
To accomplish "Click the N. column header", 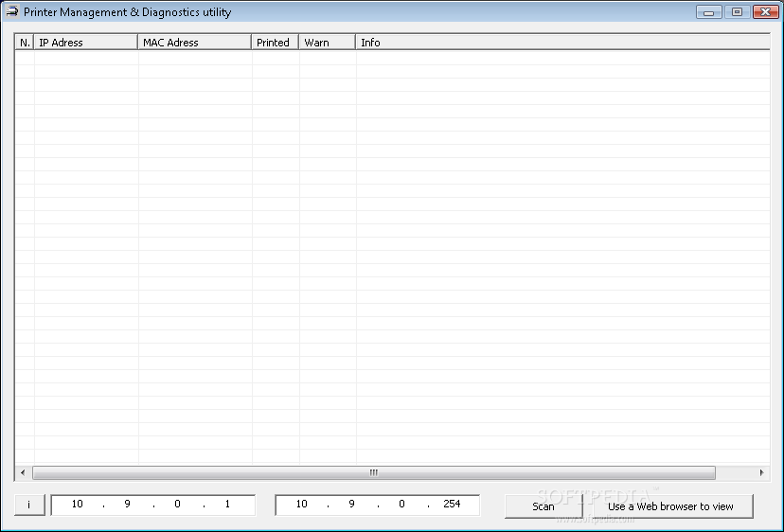I will (25, 43).
